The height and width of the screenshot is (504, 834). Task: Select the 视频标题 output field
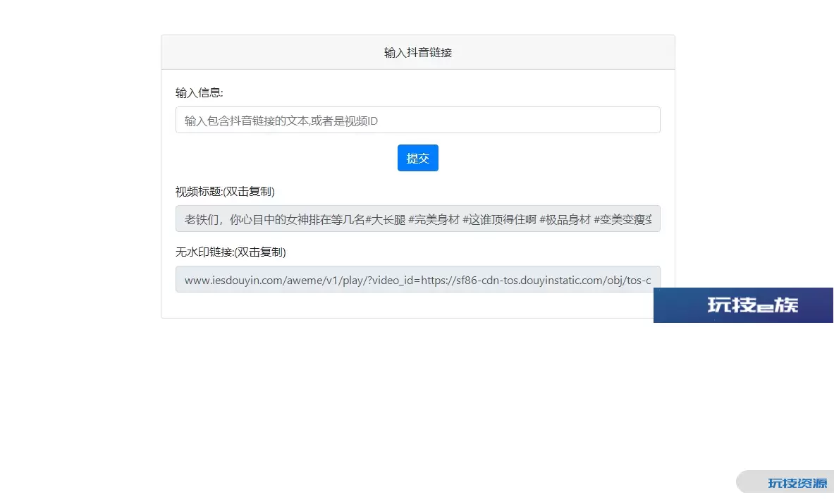417,219
